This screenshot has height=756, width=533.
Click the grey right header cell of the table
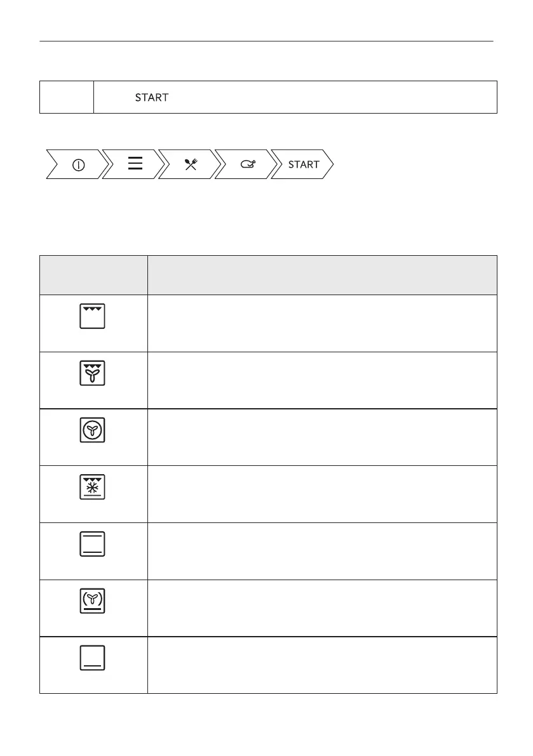321,275
